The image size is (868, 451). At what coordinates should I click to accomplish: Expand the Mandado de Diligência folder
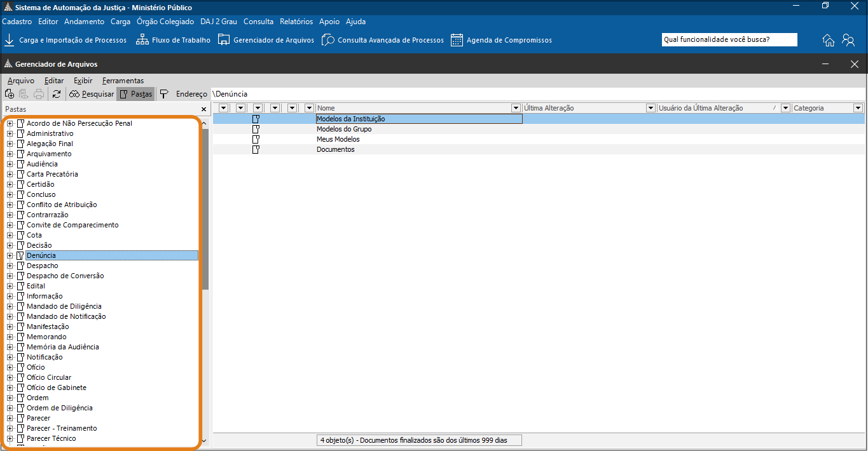(10, 306)
